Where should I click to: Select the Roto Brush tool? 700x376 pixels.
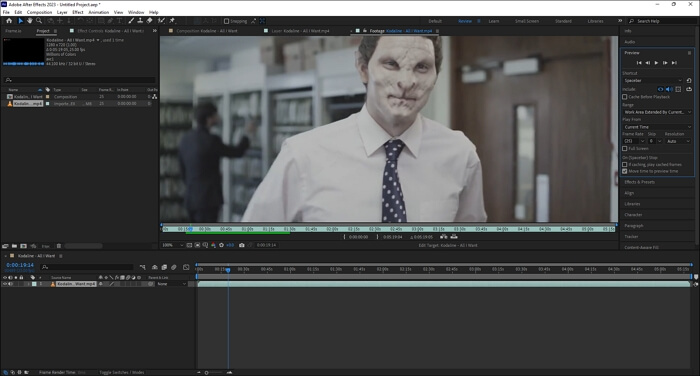coord(161,21)
